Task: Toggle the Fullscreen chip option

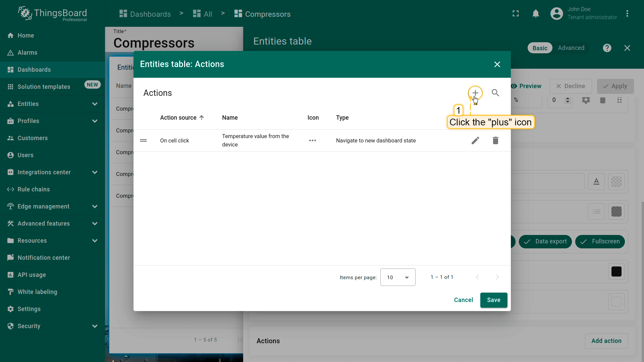Action: (x=600, y=241)
